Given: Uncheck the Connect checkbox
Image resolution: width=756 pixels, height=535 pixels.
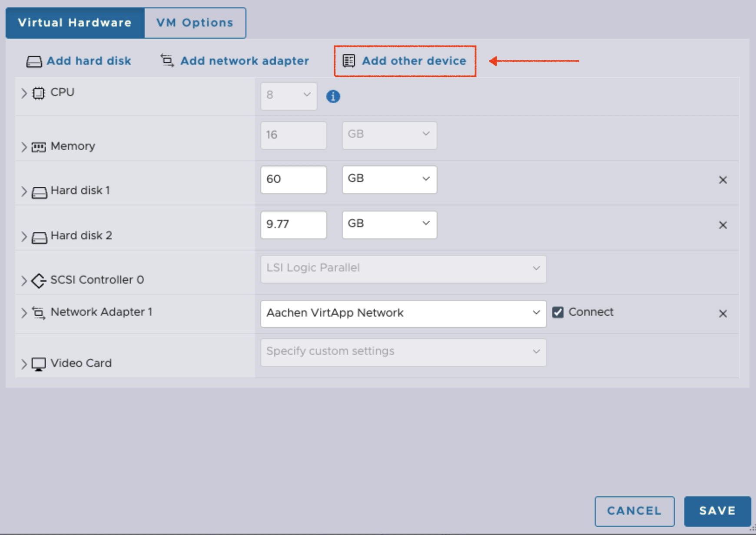Looking at the screenshot, I should pyautogui.click(x=558, y=312).
